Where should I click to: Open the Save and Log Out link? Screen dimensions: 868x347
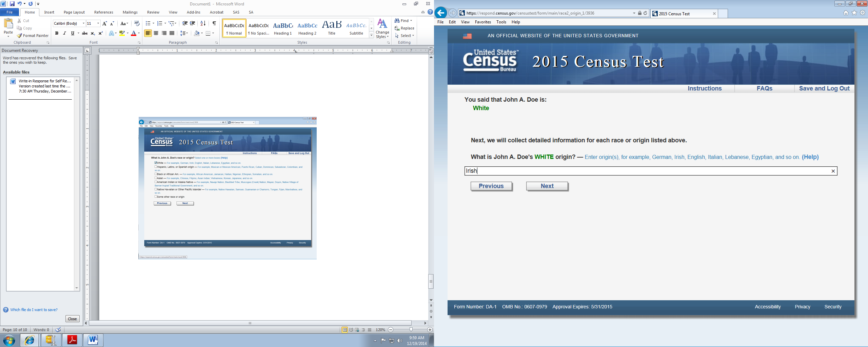click(x=824, y=88)
